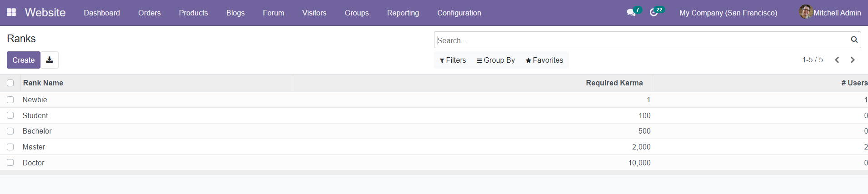This screenshot has width=868, height=194.
Task: Click the search magnifier icon
Action: [854, 40]
